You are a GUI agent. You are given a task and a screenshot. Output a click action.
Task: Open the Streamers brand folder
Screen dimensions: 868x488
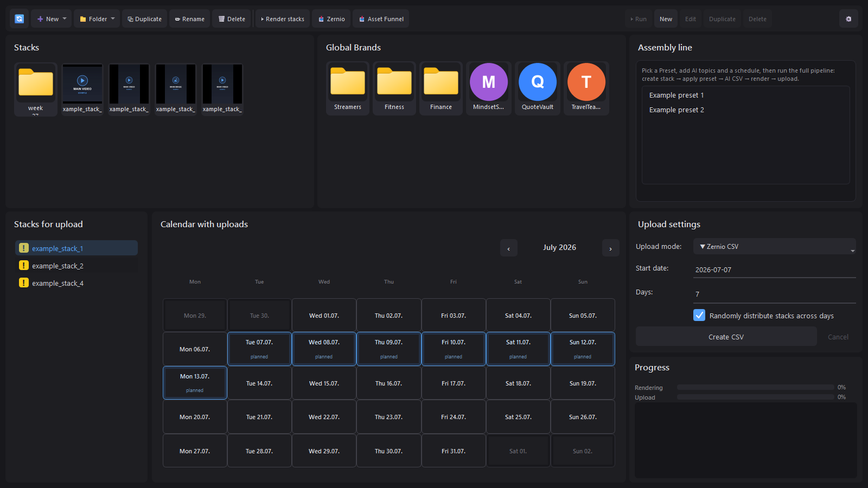point(348,88)
